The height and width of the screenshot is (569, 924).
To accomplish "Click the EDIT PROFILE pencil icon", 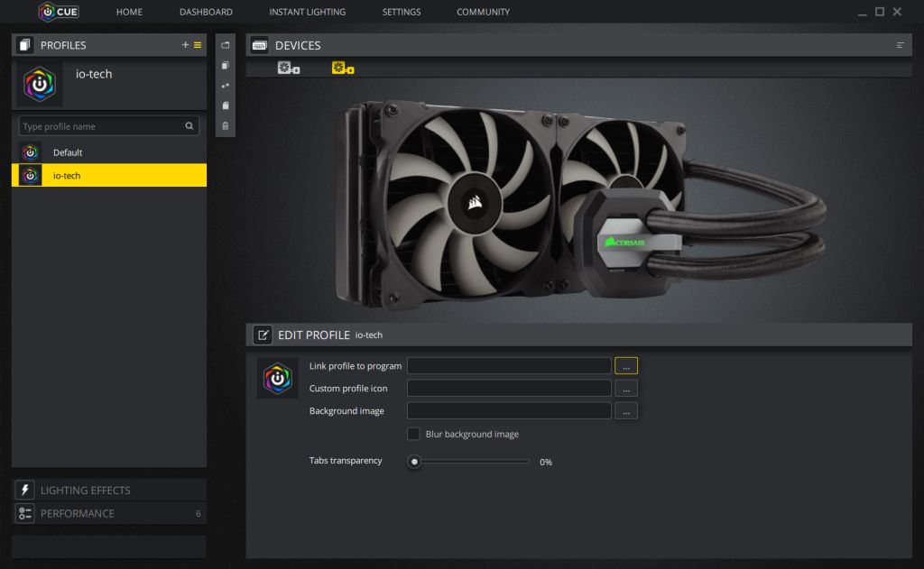I will [x=263, y=335].
